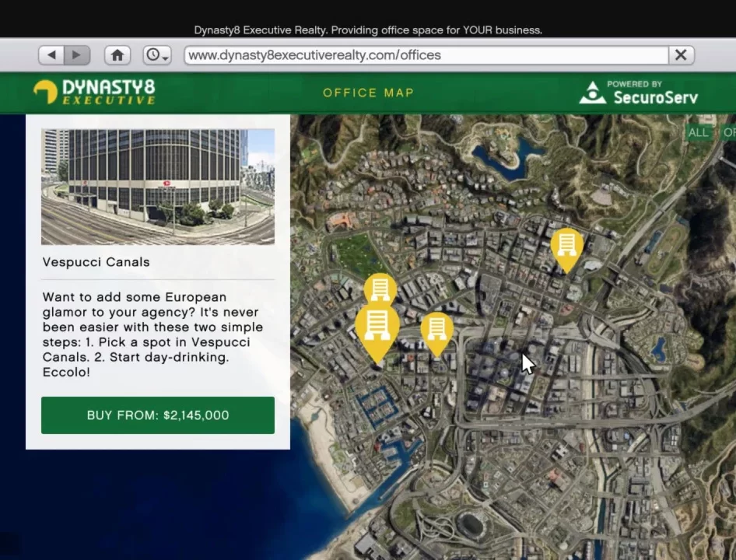Click the BUY FROM: $2,145,000 button

pyautogui.click(x=158, y=415)
